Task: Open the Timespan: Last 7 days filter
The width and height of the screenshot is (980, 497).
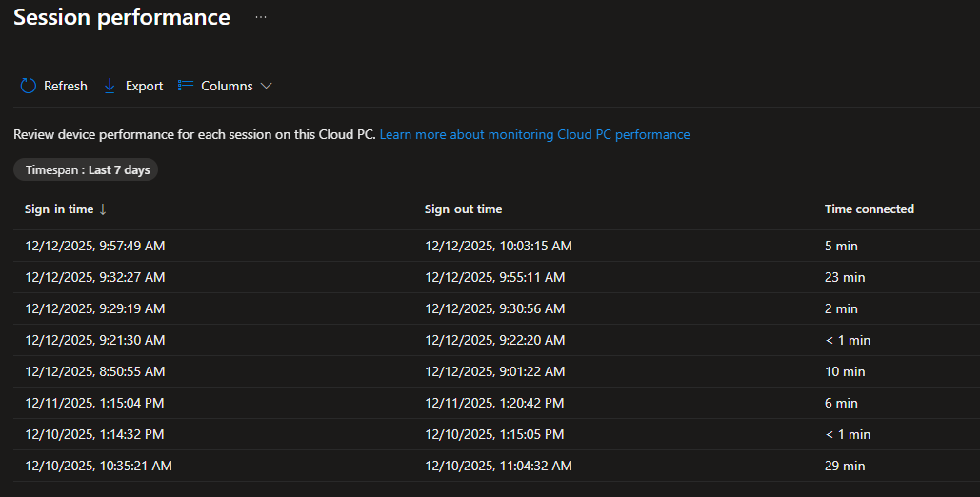Action: pyautogui.click(x=86, y=169)
